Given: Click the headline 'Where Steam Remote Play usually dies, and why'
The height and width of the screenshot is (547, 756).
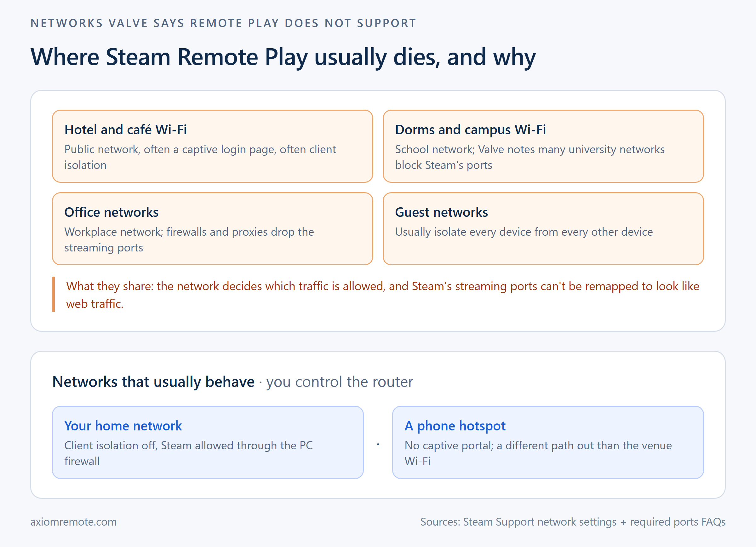Looking at the screenshot, I should 283,57.
